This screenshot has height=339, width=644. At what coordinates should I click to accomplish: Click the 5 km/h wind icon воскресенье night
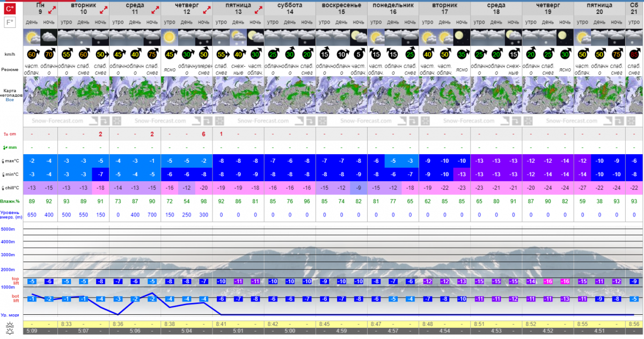359,54
